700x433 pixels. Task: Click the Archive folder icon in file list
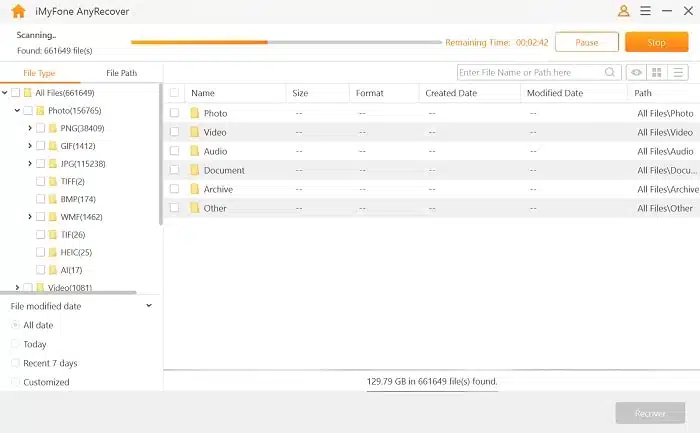[195, 189]
